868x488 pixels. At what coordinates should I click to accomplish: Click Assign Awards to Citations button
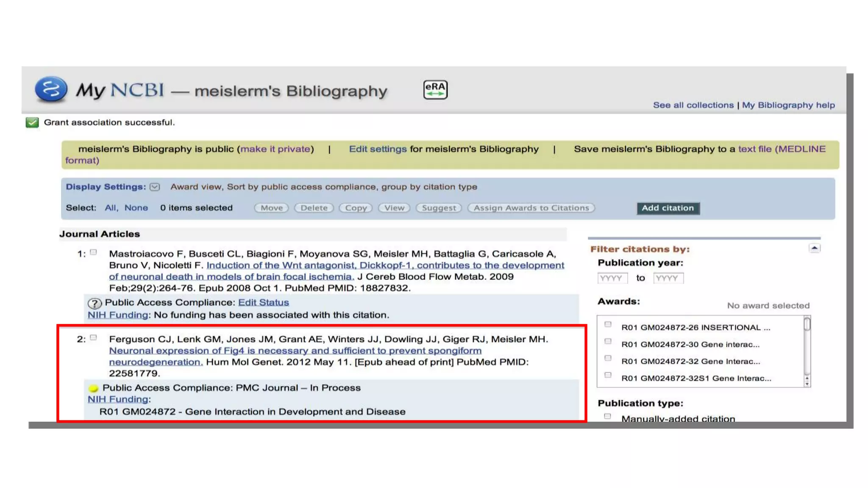tap(531, 208)
